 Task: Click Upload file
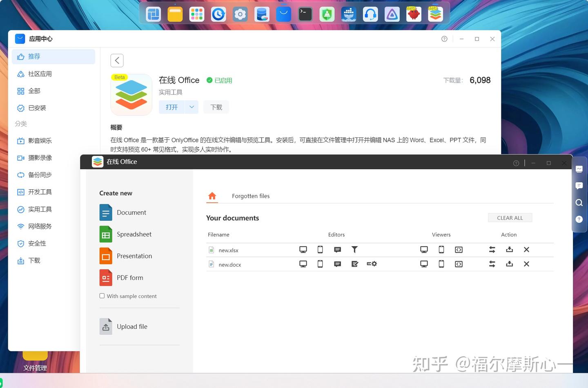click(123, 327)
